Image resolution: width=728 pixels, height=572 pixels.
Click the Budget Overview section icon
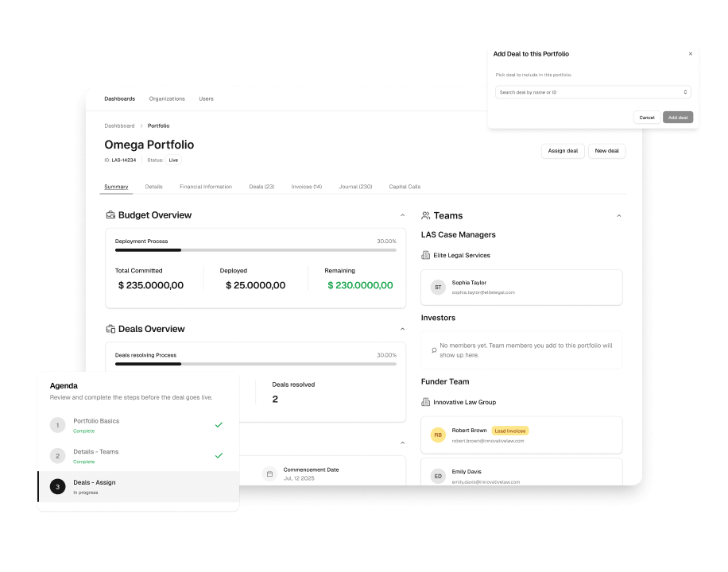tap(109, 214)
